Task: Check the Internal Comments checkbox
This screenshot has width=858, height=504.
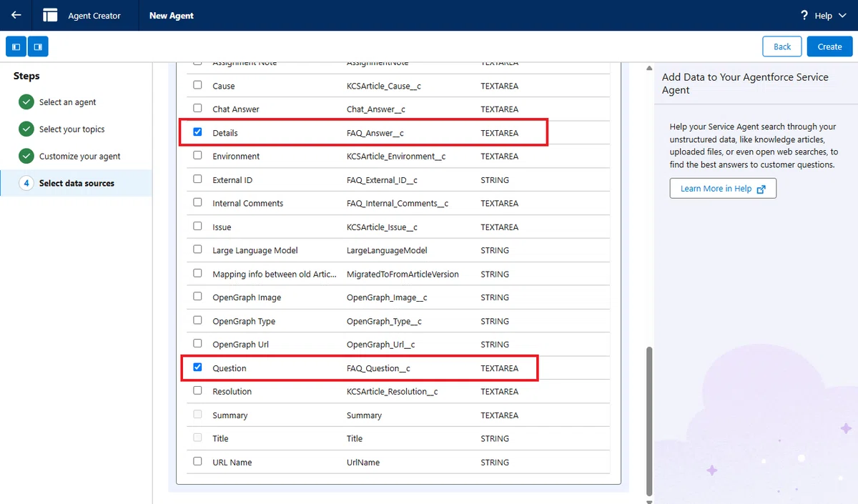Action: pyautogui.click(x=198, y=203)
